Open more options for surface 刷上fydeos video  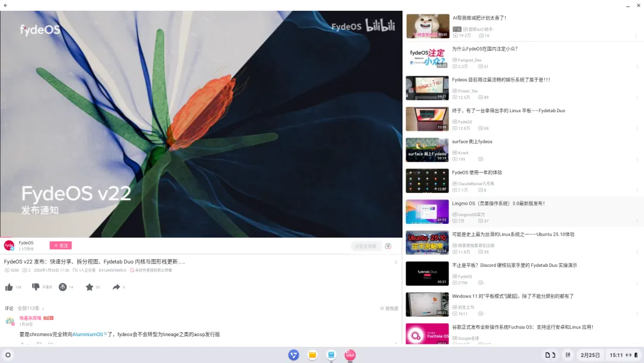pyautogui.click(x=637, y=159)
